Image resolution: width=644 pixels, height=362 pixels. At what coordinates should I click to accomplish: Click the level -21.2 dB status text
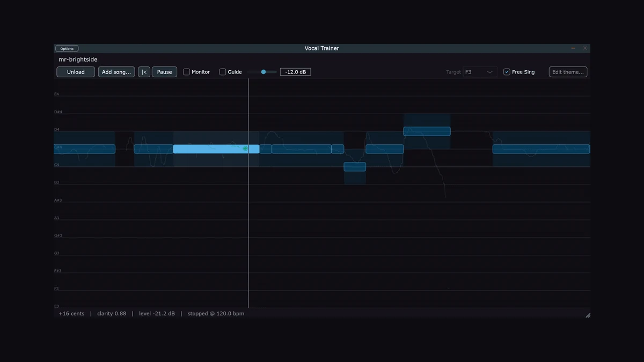pos(157,314)
